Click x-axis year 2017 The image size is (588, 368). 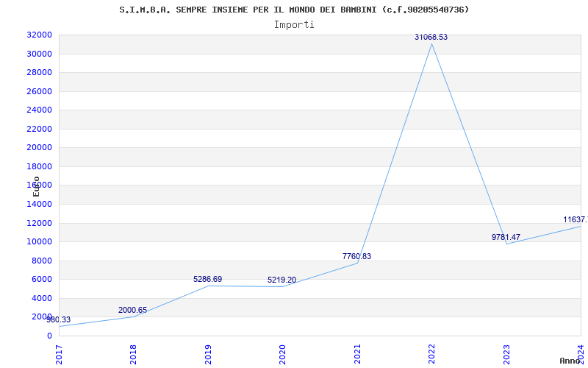click(x=59, y=355)
